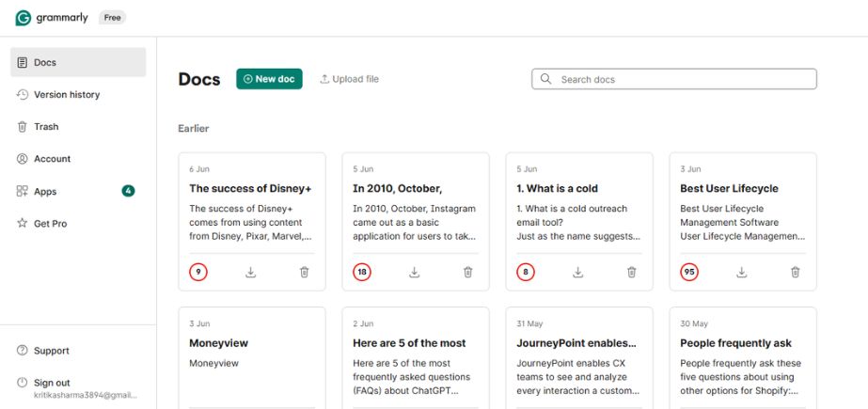Image resolution: width=868 pixels, height=409 pixels.
Task: Click the Sign out power icon
Action: coord(23,383)
